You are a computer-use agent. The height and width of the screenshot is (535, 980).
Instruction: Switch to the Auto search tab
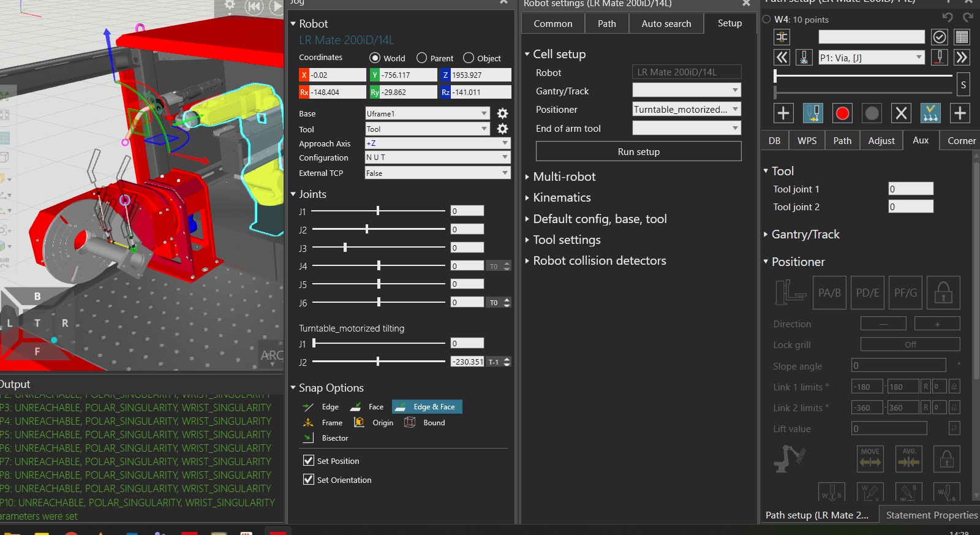(x=666, y=24)
